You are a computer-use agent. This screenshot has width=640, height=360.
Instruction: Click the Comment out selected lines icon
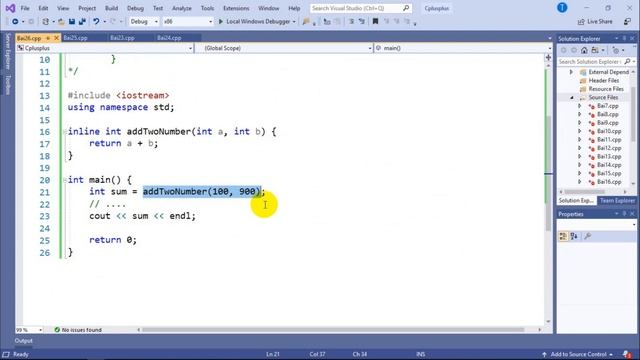pyautogui.click(x=351, y=22)
